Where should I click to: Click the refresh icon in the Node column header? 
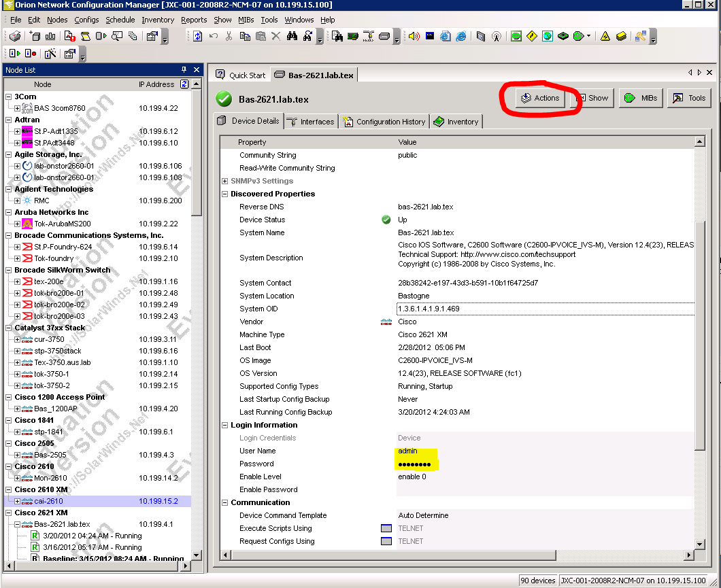(184, 84)
